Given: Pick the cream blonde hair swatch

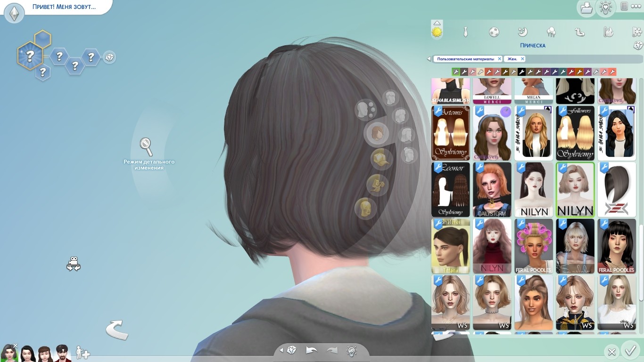Looking at the screenshot, I should tap(480, 72).
